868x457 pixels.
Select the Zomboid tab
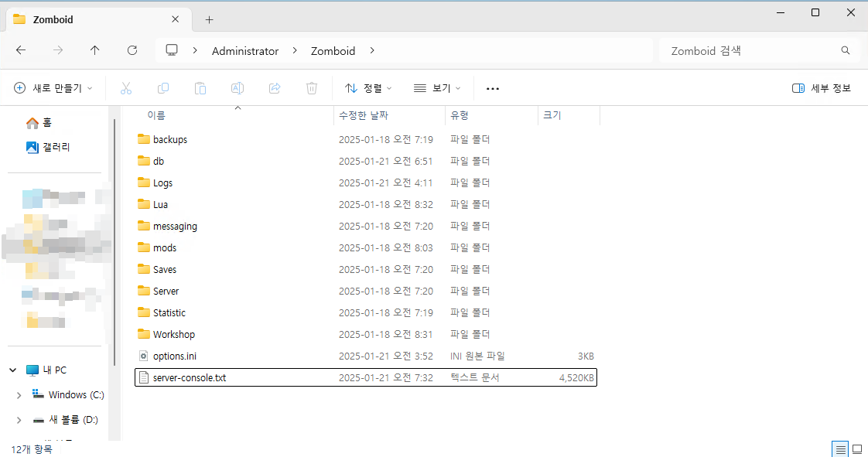(x=98, y=20)
